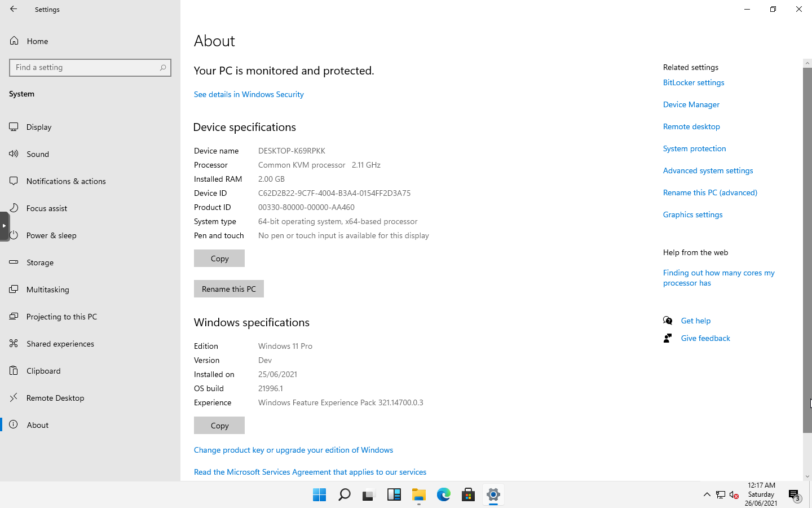The image size is (812, 508).
Task: Open the clock and date in taskbar
Action: click(761, 494)
